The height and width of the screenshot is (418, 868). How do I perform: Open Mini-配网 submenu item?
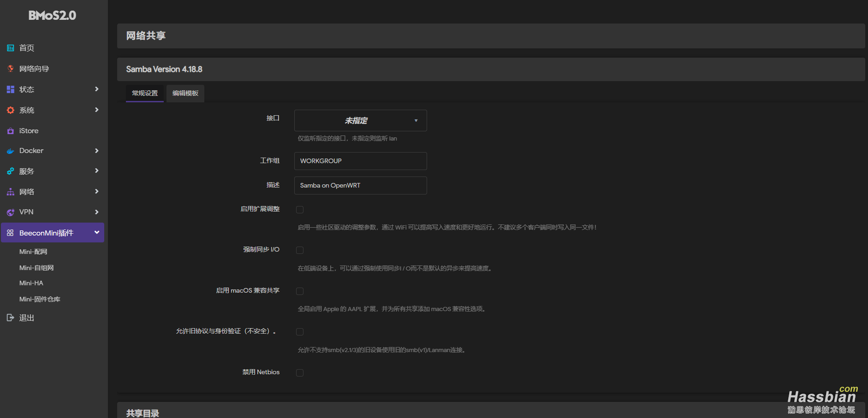point(33,252)
